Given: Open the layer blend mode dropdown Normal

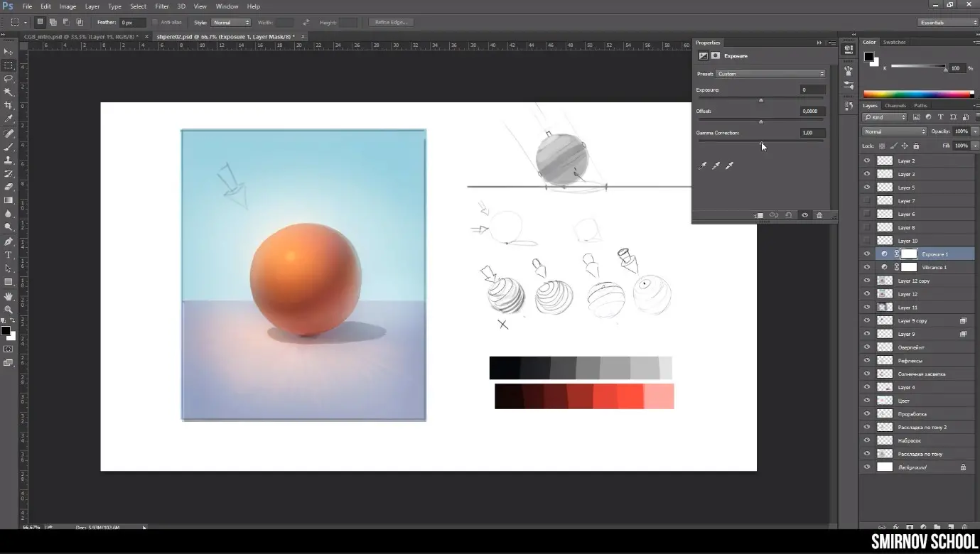Looking at the screenshot, I should pyautogui.click(x=894, y=131).
